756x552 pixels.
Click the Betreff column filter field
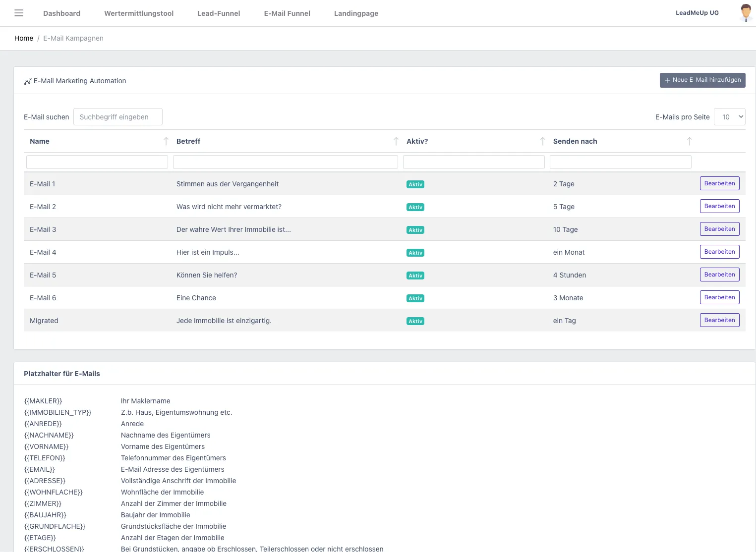pyautogui.click(x=285, y=162)
